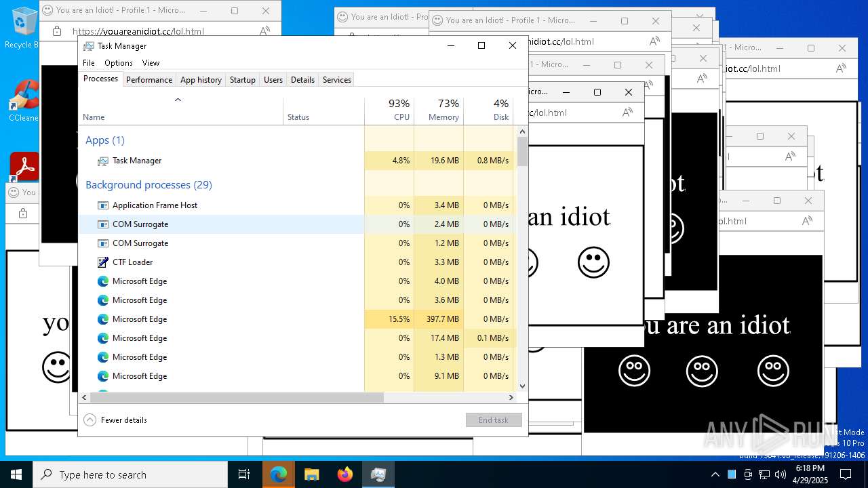Open Task View from the taskbar

[x=244, y=474]
